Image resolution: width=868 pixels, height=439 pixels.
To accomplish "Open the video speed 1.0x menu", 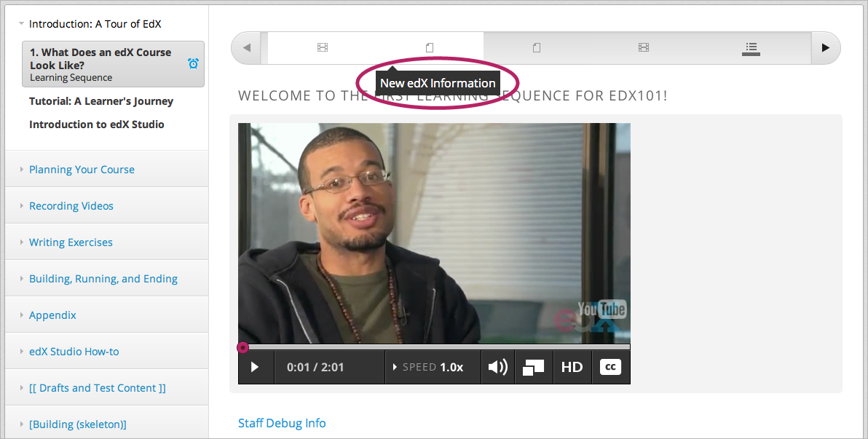I will [433, 367].
